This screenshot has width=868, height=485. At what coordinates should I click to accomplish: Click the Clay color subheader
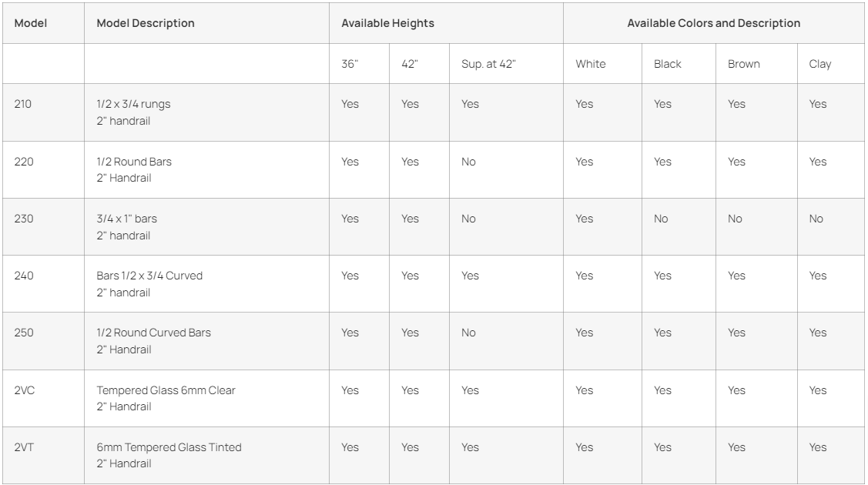tap(819, 64)
